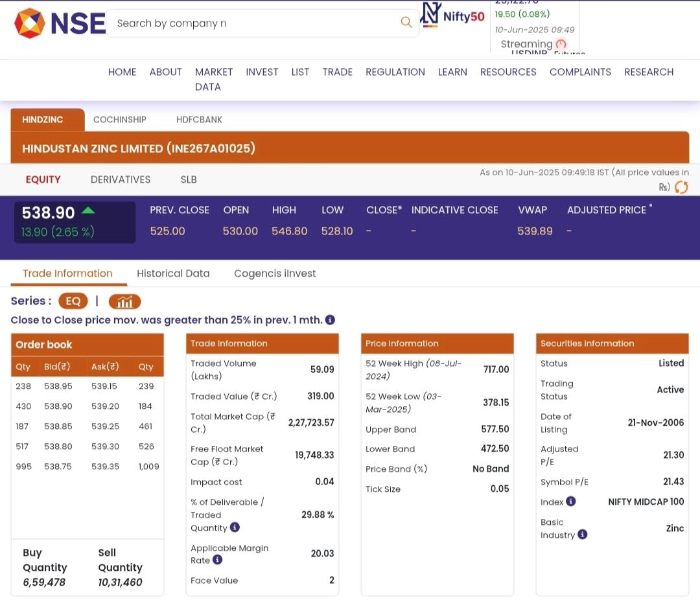Open the HDFCBANK stock tab
The image size is (700, 611).
coord(199,120)
